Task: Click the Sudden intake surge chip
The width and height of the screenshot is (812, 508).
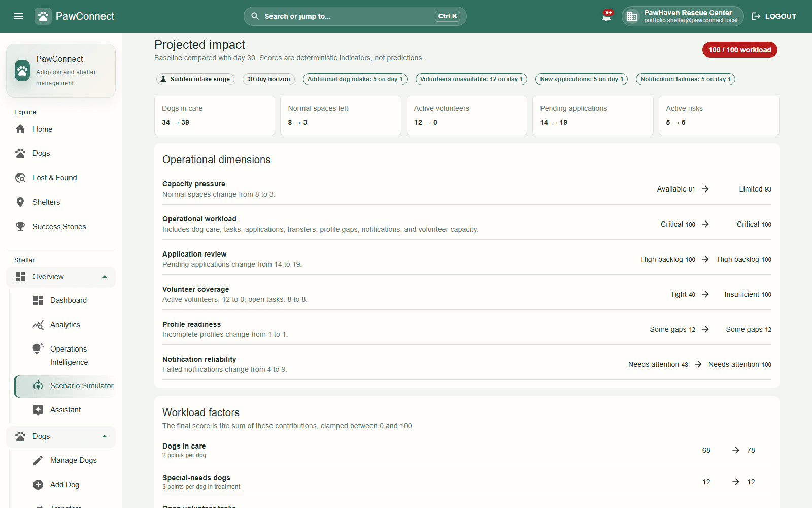Action: point(195,79)
